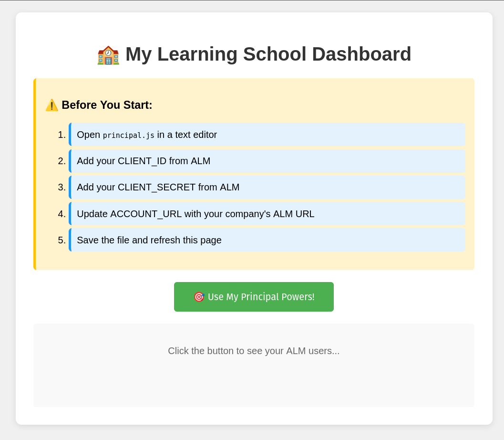This screenshot has width=504, height=440.
Task: Click the target emoji on the green button
Action: point(199,297)
